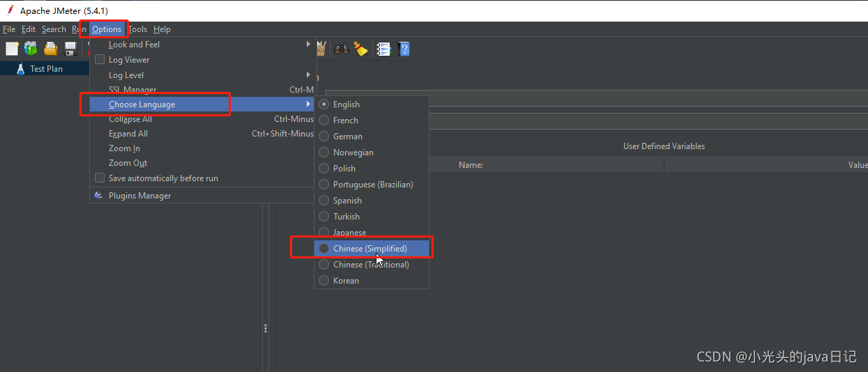Open the Function Helper list icon
The width and height of the screenshot is (868, 372).
(383, 49)
